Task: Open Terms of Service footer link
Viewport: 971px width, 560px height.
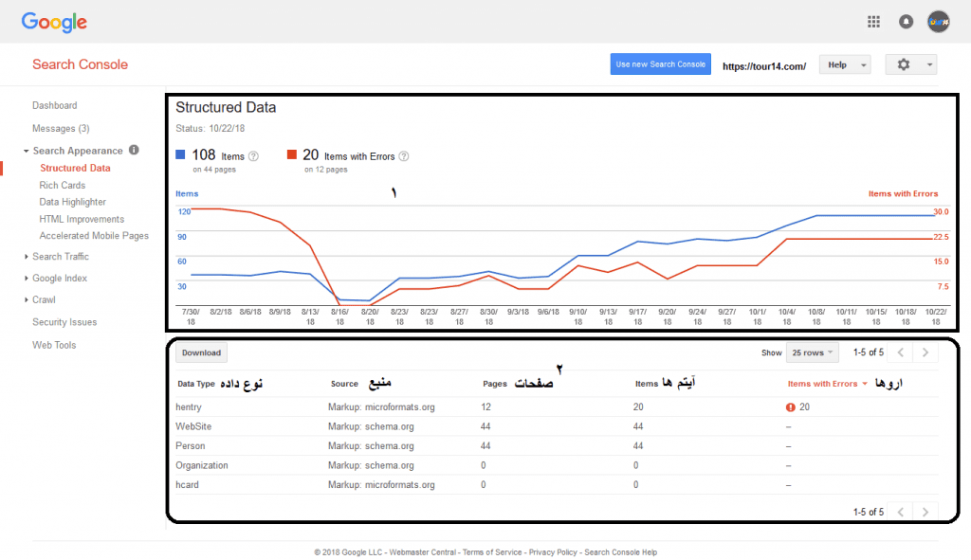Action: tap(492, 552)
